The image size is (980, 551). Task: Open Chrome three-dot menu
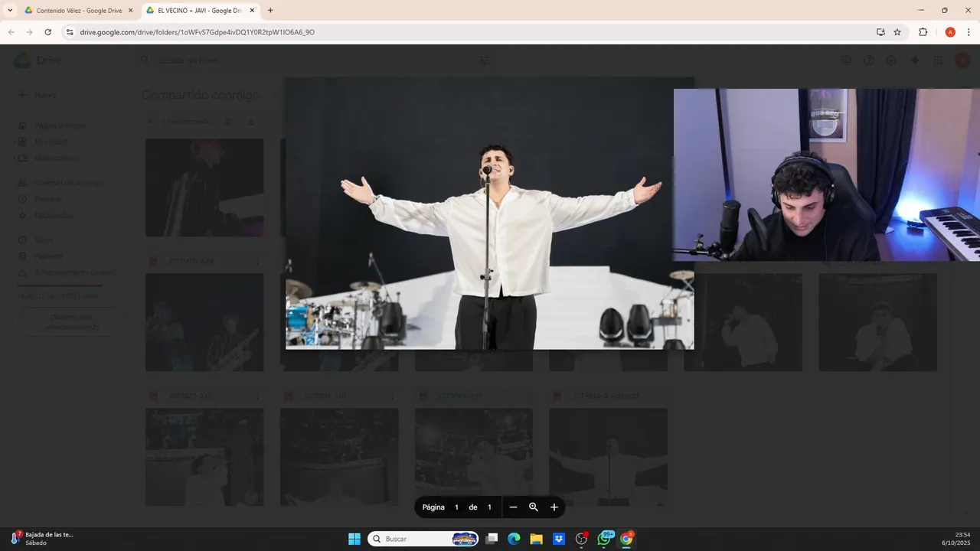[x=968, y=32]
